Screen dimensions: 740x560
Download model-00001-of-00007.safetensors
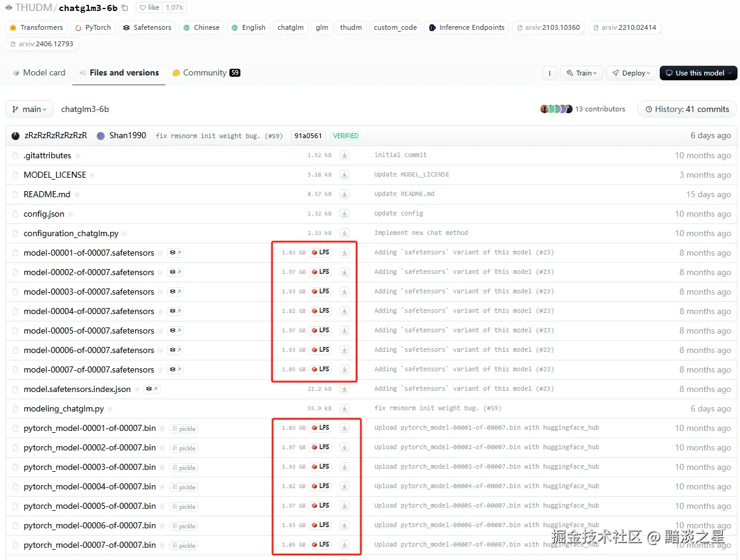(344, 253)
